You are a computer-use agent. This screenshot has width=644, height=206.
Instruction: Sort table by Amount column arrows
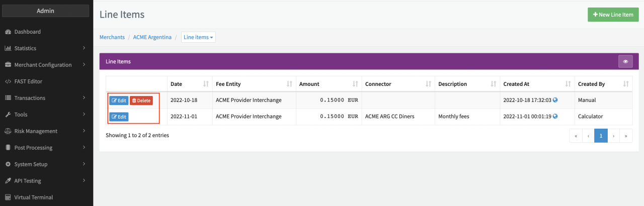click(x=355, y=84)
